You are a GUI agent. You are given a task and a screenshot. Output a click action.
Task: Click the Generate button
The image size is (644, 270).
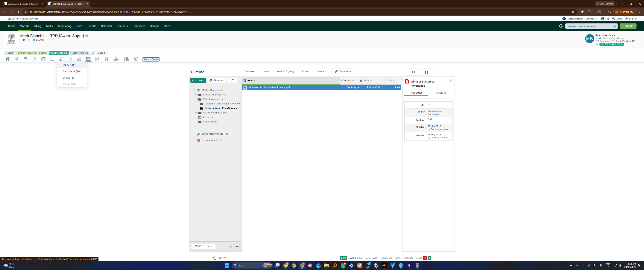[216, 80]
